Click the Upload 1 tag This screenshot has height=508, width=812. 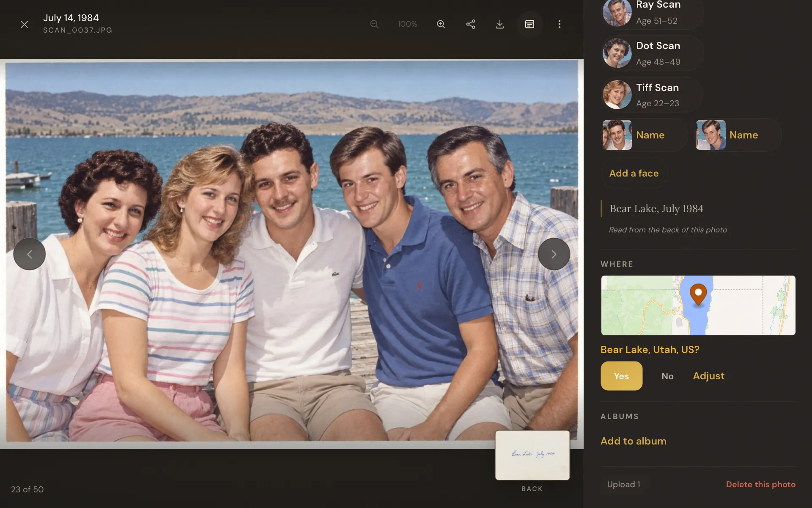tap(623, 484)
